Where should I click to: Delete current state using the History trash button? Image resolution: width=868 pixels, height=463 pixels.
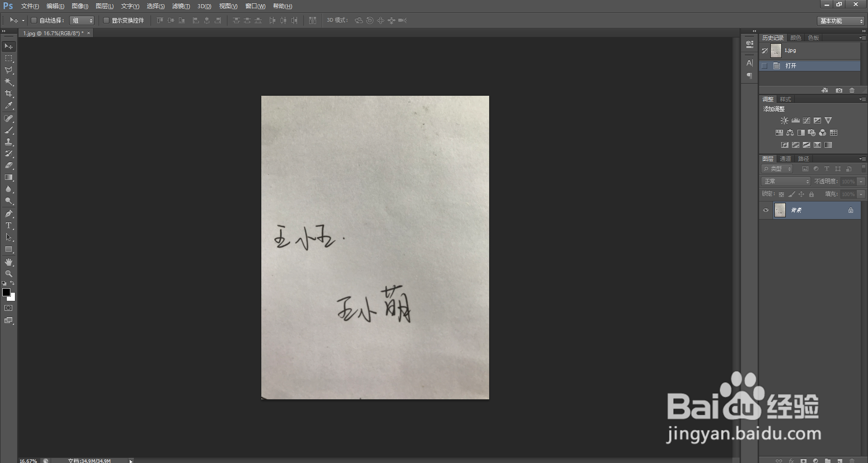click(x=852, y=90)
